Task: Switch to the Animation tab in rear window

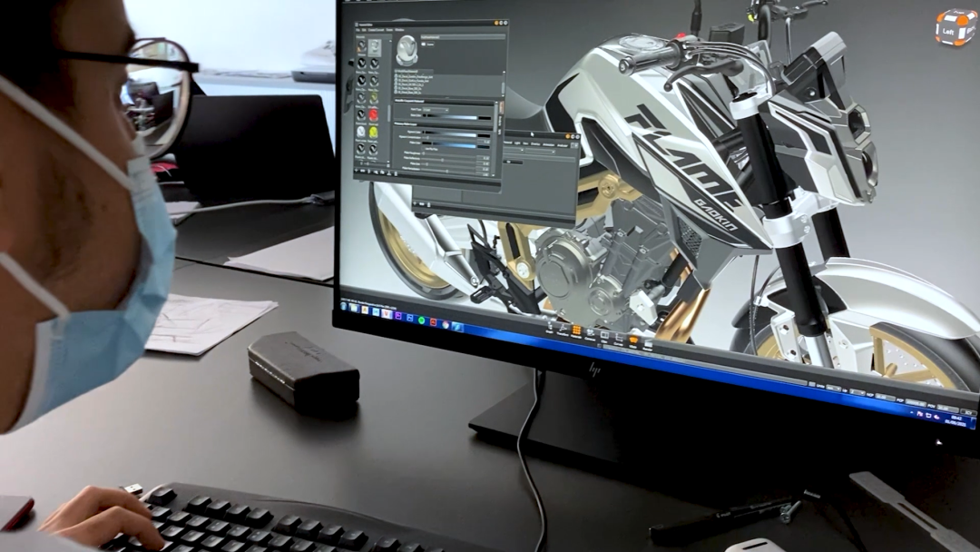Action: pyautogui.click(x=549, y=145)
